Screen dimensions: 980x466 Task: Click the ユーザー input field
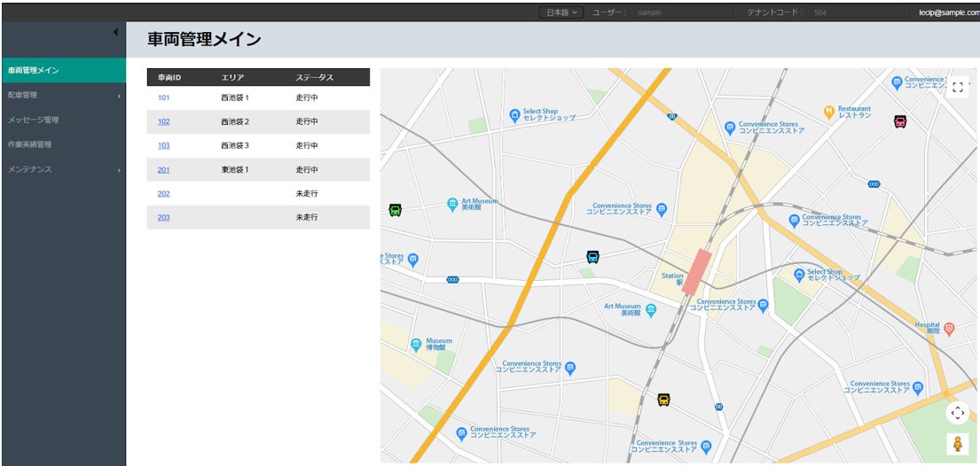(683, 12)
